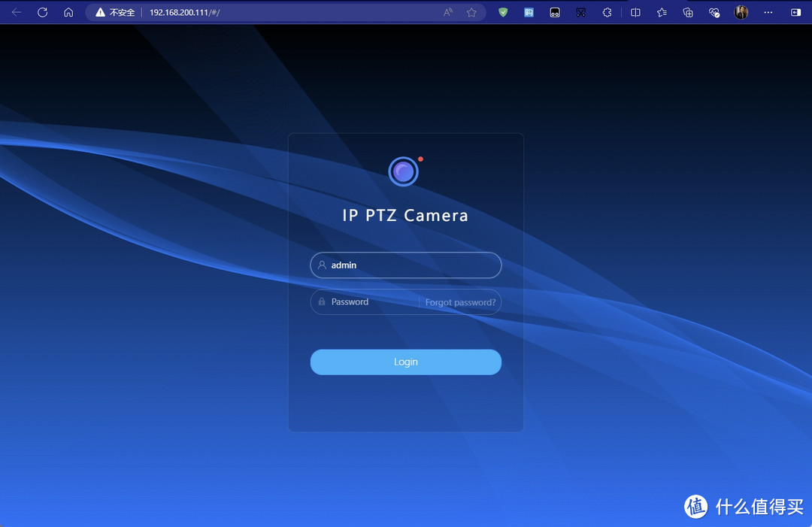Select the address bar URL text

pos(184,13)
